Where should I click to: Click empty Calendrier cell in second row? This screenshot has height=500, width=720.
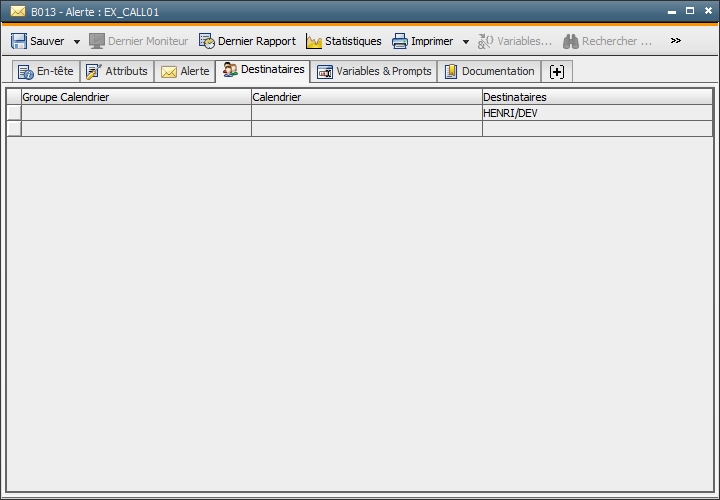[367, 129]
